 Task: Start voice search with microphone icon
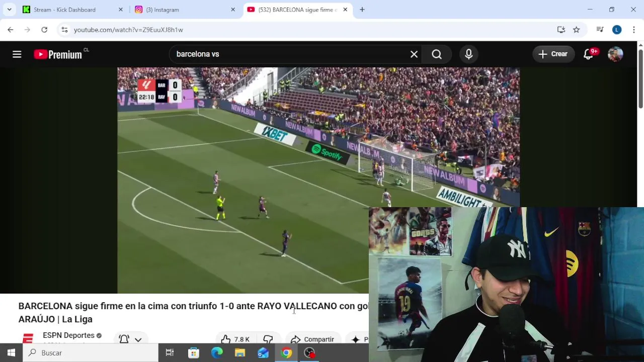click(469, 54)
